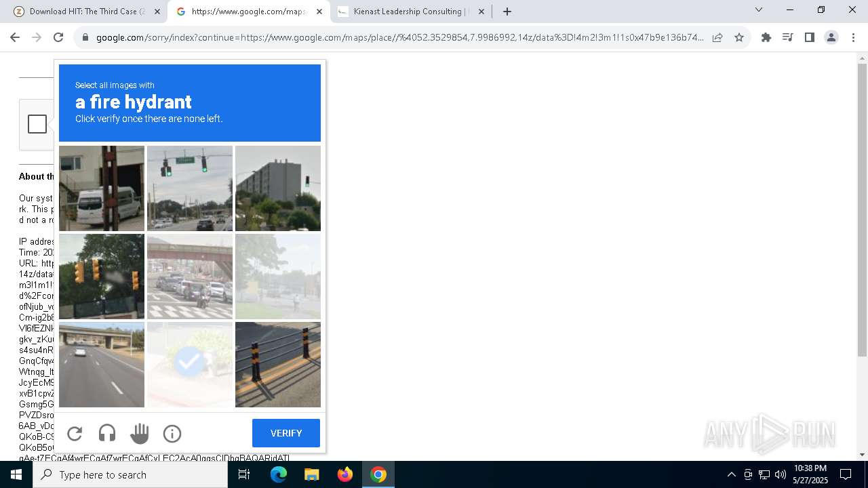868x488 pixels.
Task: Bookmark this tab with star icon
Action: (739, 37)
